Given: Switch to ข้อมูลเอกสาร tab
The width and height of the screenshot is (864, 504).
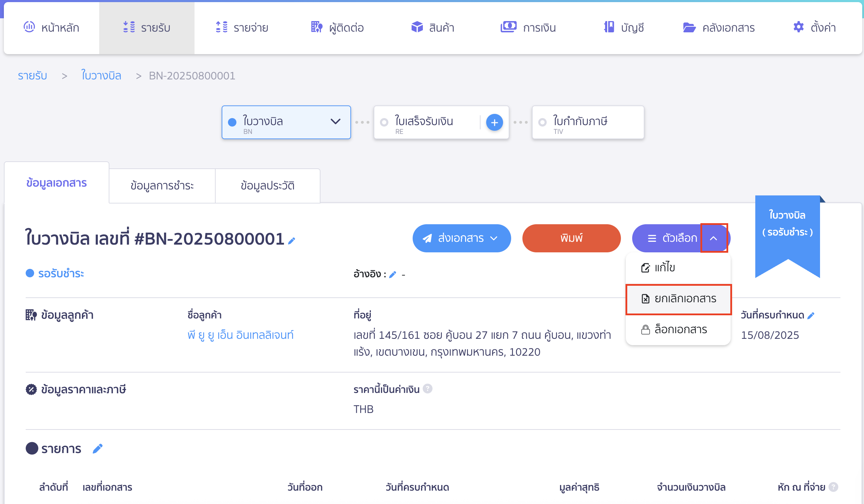Looking at the screenshot, I should [57, 183].
